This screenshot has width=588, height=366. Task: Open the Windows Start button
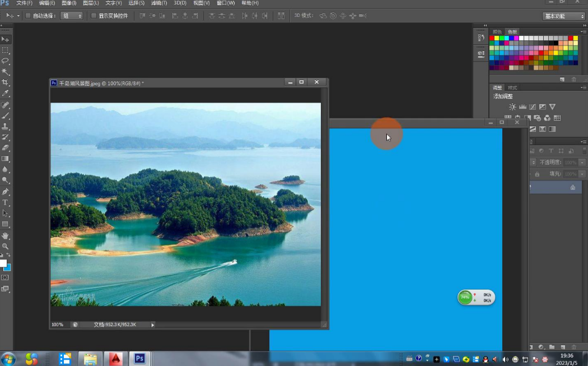(x=8, y=359)
